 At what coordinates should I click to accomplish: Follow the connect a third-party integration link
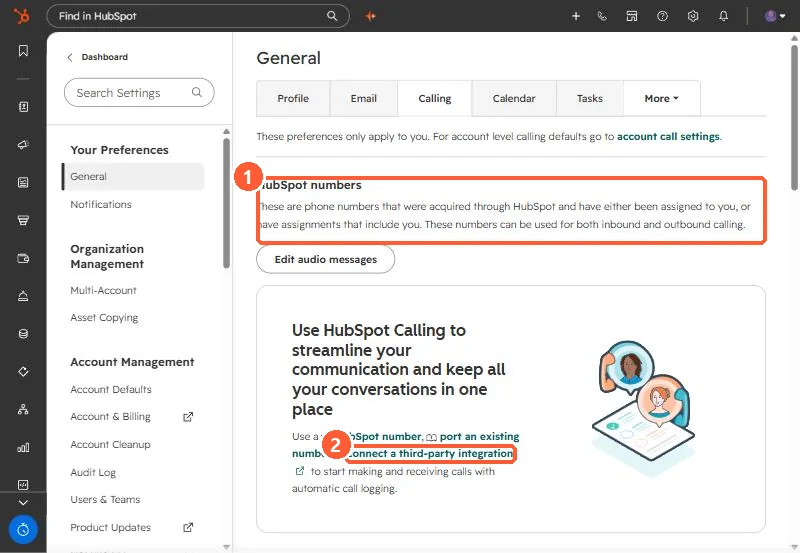point(431,454)
